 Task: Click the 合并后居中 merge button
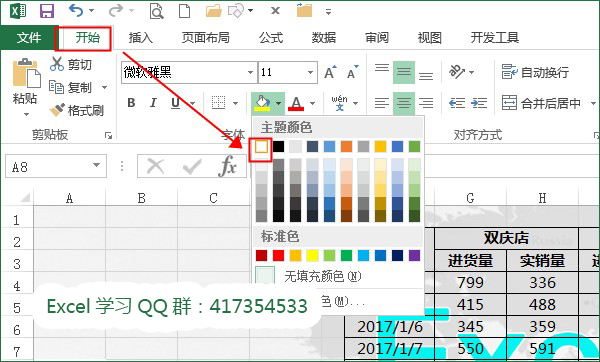pyautogui.click(x=541, y=103)
